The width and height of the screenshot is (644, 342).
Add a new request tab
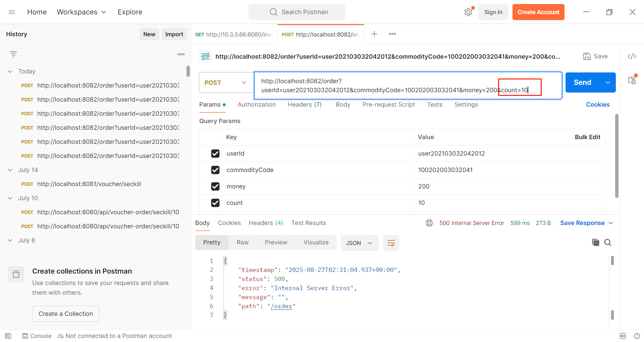[x=374, y=34]
